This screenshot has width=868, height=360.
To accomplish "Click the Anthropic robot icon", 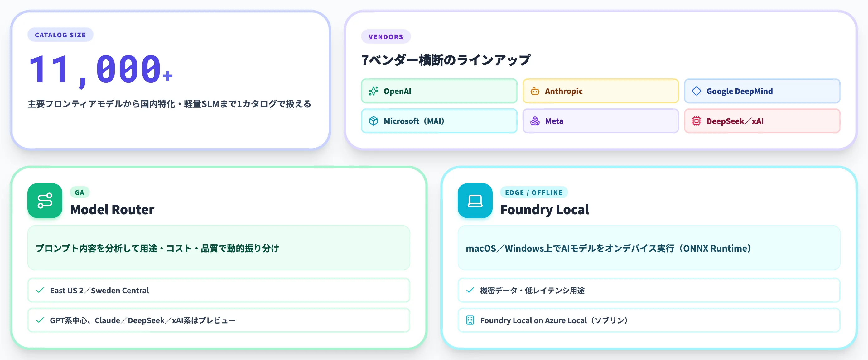I will (535, 91).
